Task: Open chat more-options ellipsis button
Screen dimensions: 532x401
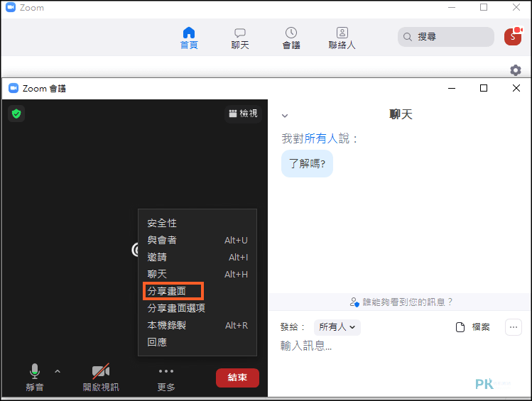Action: (514, 327)
